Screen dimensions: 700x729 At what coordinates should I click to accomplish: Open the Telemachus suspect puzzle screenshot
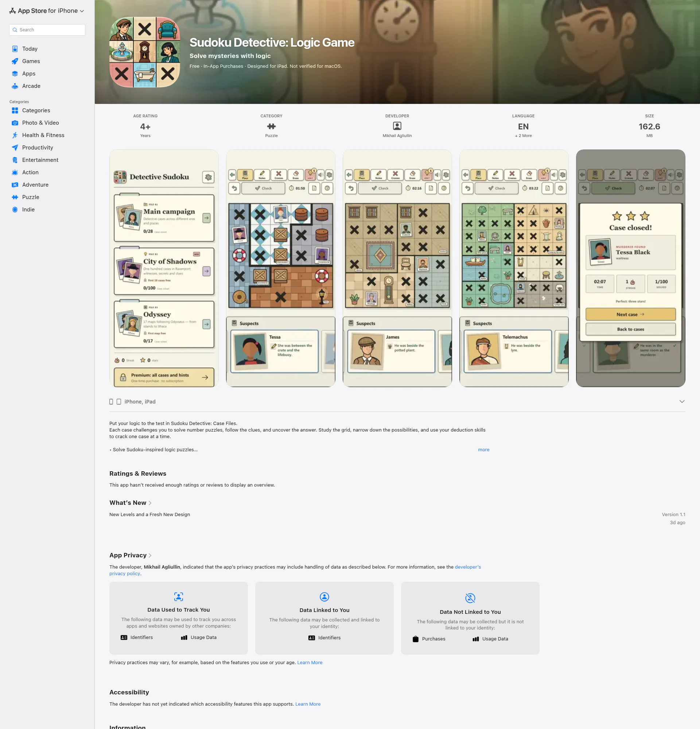point(514,268)
